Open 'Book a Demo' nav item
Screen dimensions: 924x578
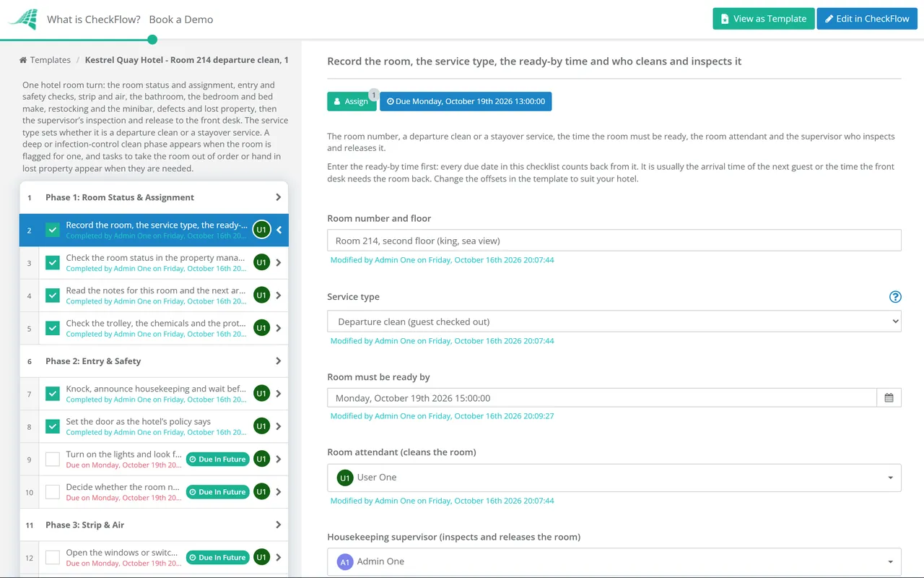coord(181,20)
